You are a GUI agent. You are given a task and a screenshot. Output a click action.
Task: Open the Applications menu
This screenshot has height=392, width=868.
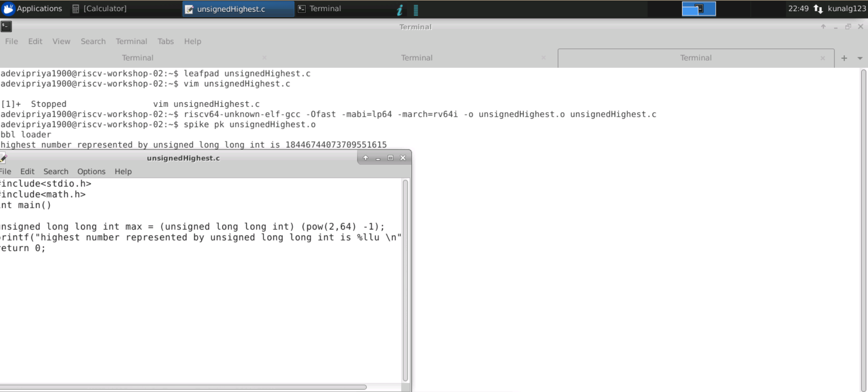coord(33,9)
